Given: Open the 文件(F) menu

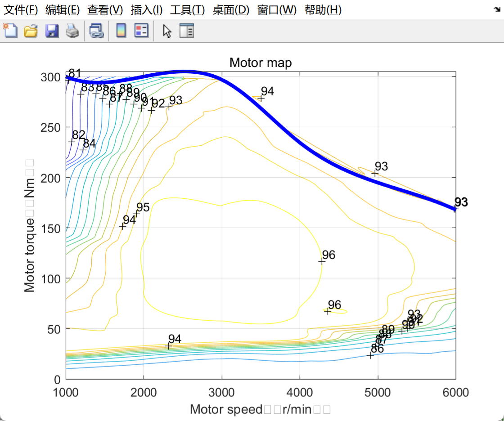Looking at the screenshot, I should tap(21, 10).
